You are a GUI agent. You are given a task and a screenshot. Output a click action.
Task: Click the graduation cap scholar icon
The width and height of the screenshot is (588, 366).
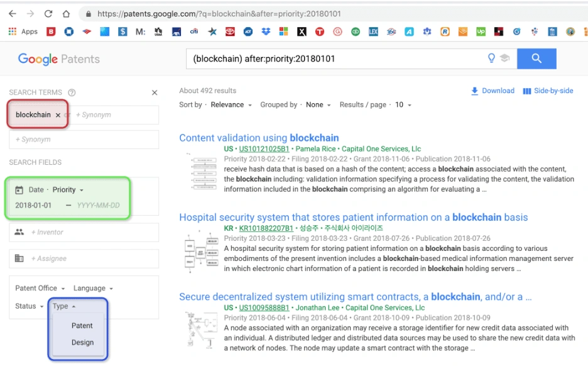click(x=504, y=58)
